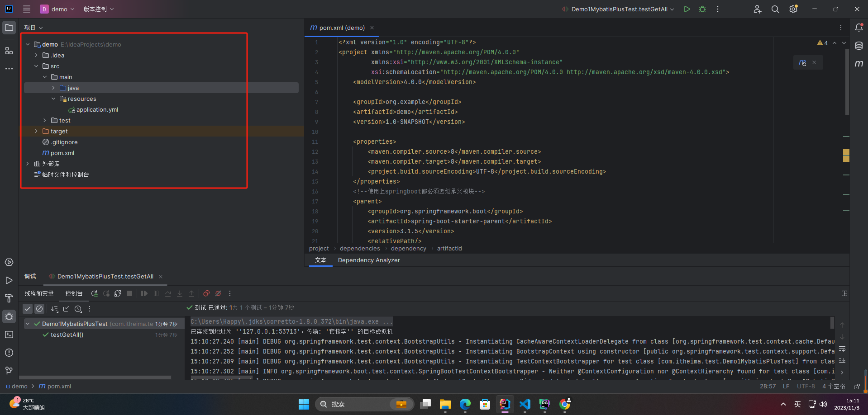The image size is (868, 415).
Task: Open the Git version control tool window
Action: coord(9,371)
